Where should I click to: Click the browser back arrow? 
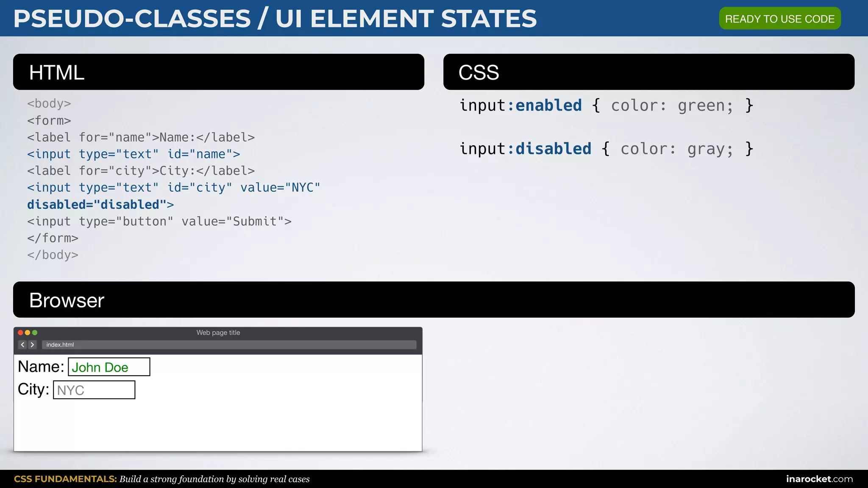coord(23,345)
